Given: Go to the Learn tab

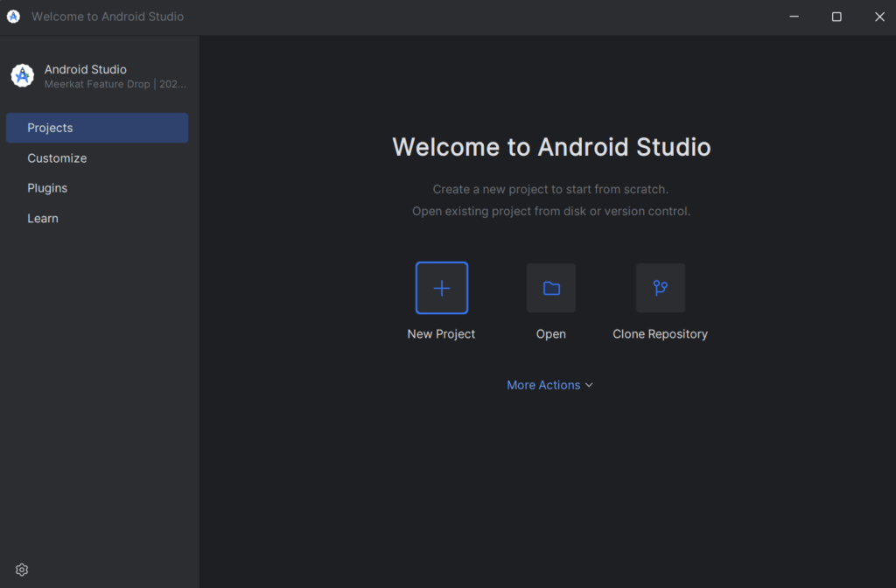Looking at the screenshot, I should [43, 219].
